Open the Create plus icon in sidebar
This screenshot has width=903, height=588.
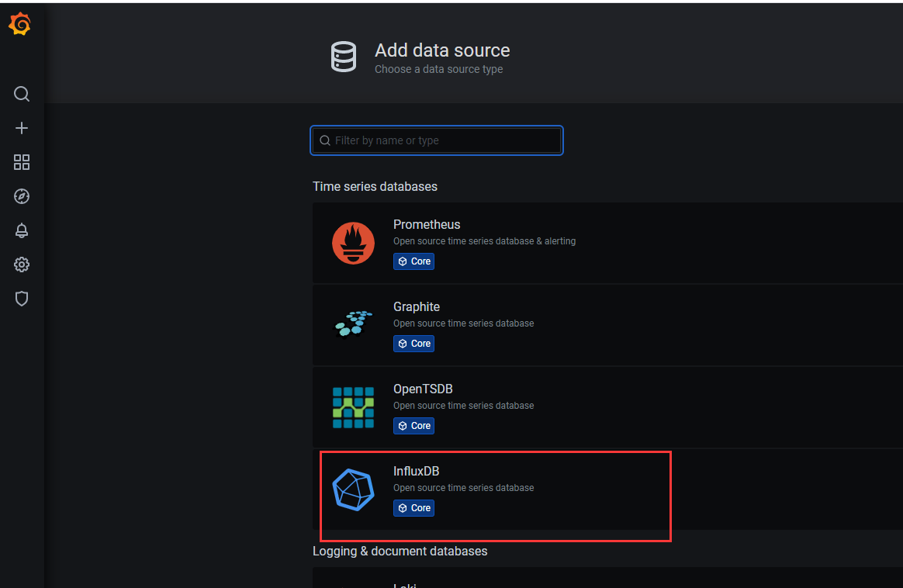click(21, 128)
